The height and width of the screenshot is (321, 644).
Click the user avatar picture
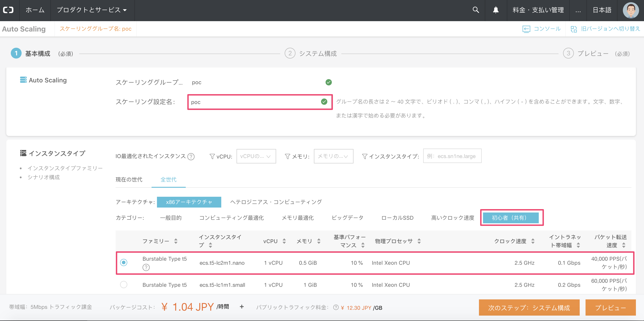coord(631,11)
